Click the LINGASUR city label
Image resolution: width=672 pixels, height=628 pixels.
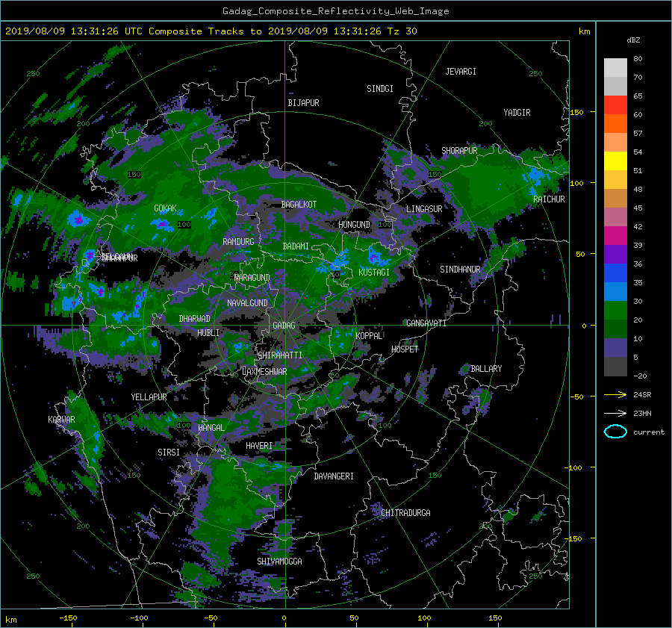[424, 209]
